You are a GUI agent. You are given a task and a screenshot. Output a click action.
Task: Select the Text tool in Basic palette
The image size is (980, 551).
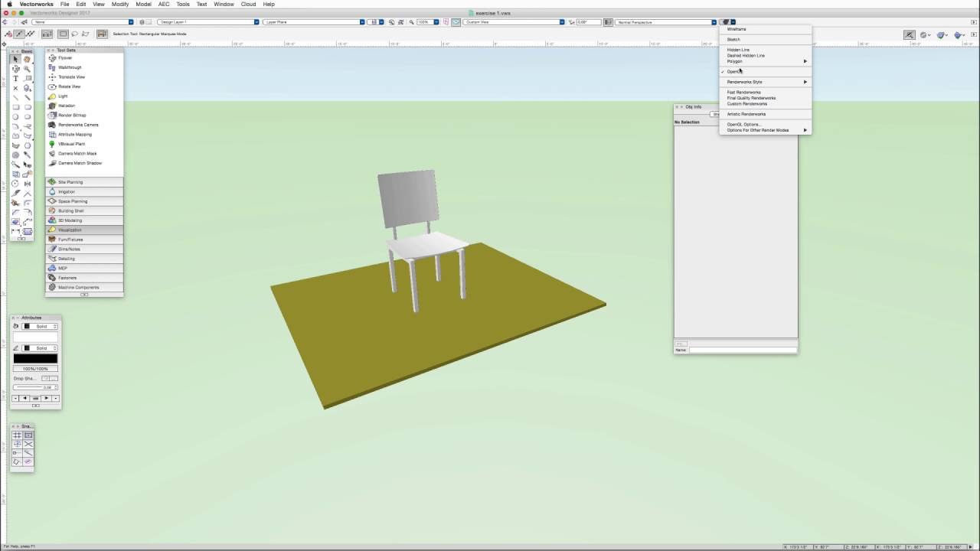click(15, 78)
